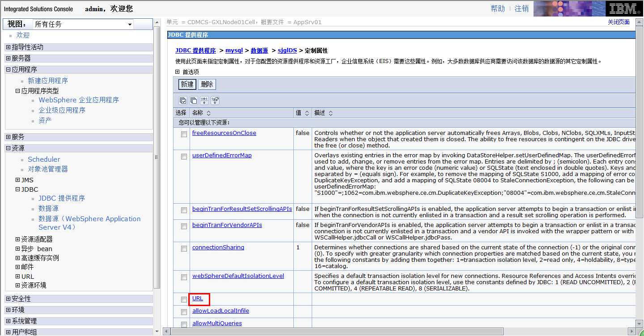This screenshot has height=336, width=644.
Task: Sort table by the 值 column arrows
Action: [307, 113]
